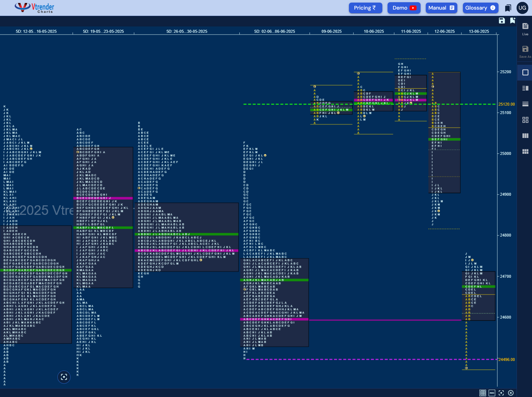Choose the split profile layout icon
The width and height of the screenshot is (532, 397).
pos(525,88)
